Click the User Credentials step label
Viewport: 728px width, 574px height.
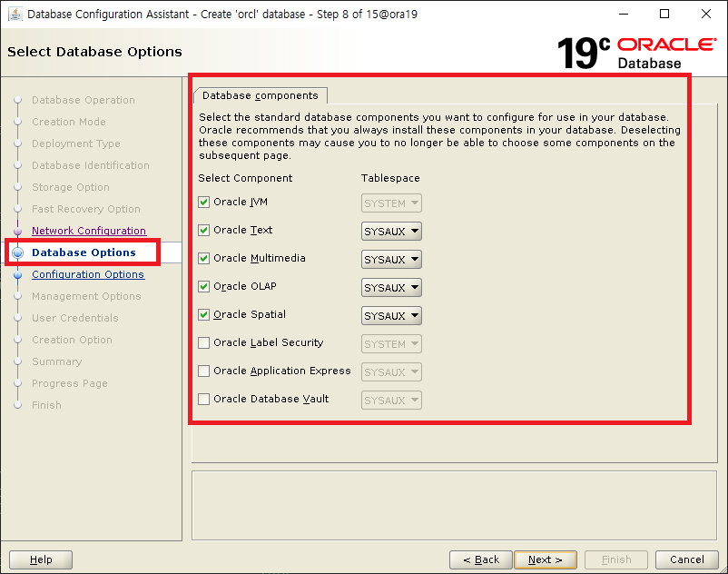coord(75,318)
